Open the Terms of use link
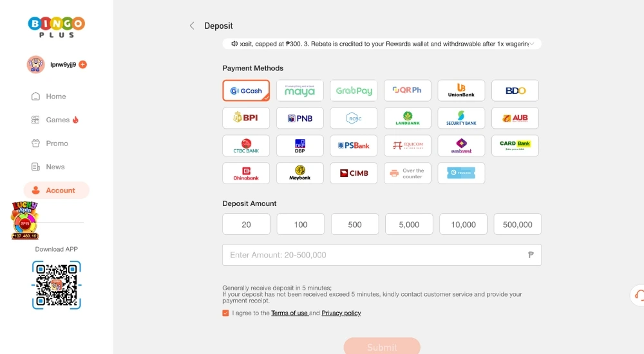 (290, 313)
